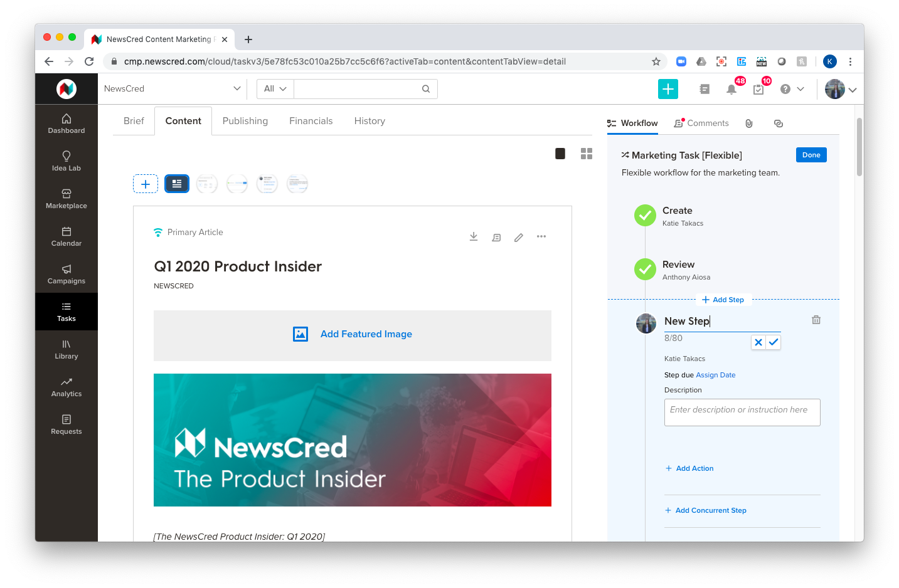The height and width of the screenshot is (588, 899).
Task: Open the Publishing tab
Action: (245, 121)
